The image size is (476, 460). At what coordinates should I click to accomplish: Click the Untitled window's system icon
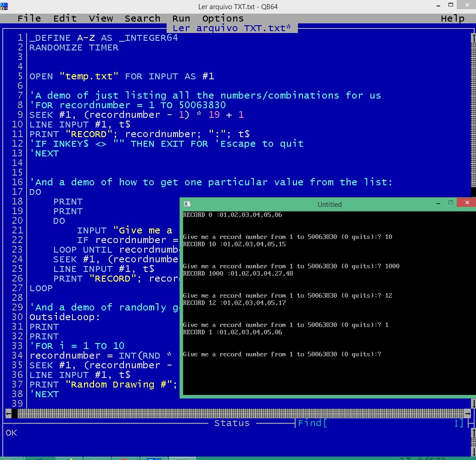[187, 204]
